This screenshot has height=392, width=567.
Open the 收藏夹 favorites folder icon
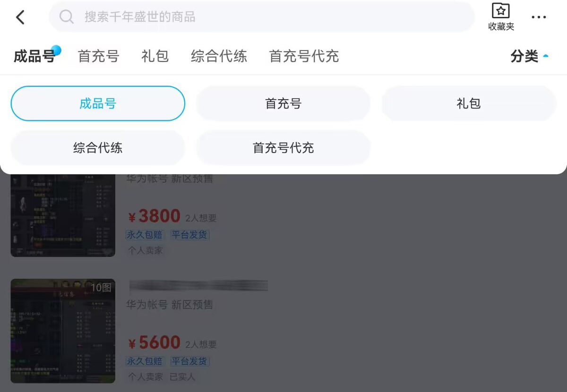tap(501, 17)
